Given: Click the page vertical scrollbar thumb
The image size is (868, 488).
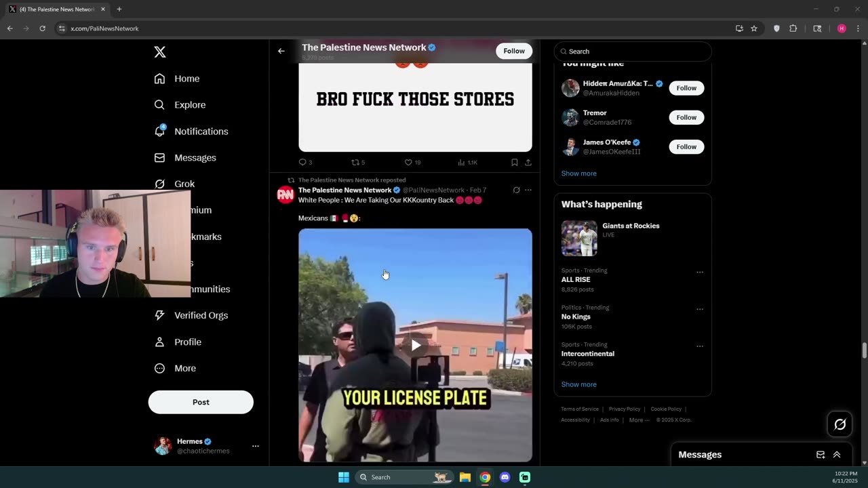Looking at the screenshot, I should pyautogui.click(x=864, y=351).
